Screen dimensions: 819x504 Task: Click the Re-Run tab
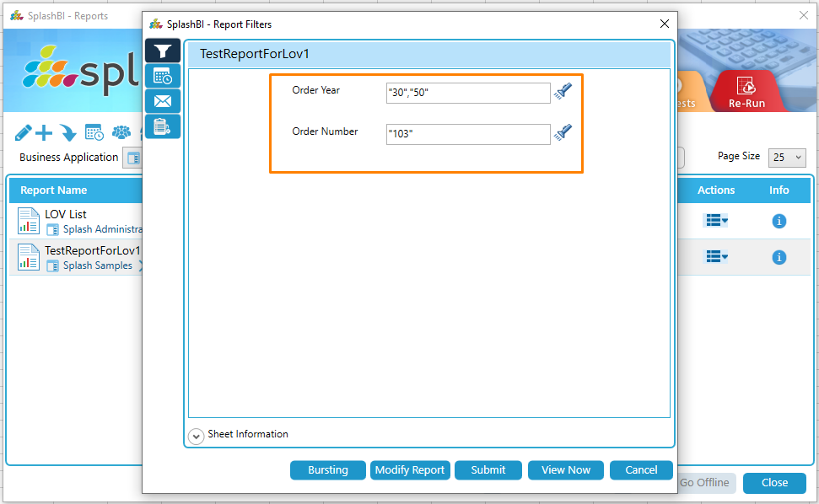(746, 92)
